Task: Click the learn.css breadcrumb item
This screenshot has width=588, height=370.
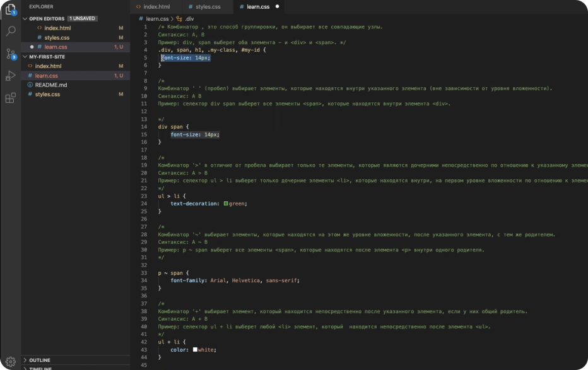Action: click(157, 18)
